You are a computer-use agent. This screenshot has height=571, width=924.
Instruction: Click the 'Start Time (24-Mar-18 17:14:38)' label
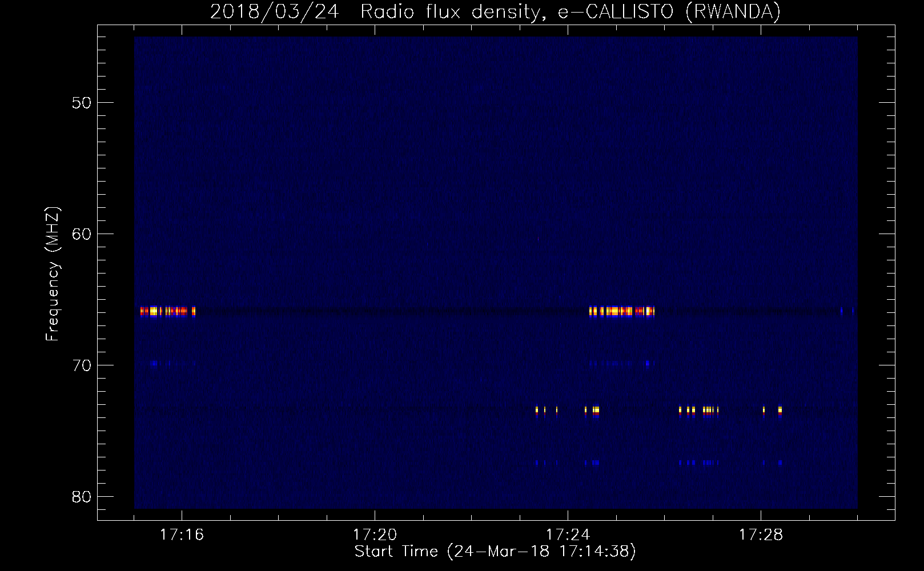click(495, 551)
